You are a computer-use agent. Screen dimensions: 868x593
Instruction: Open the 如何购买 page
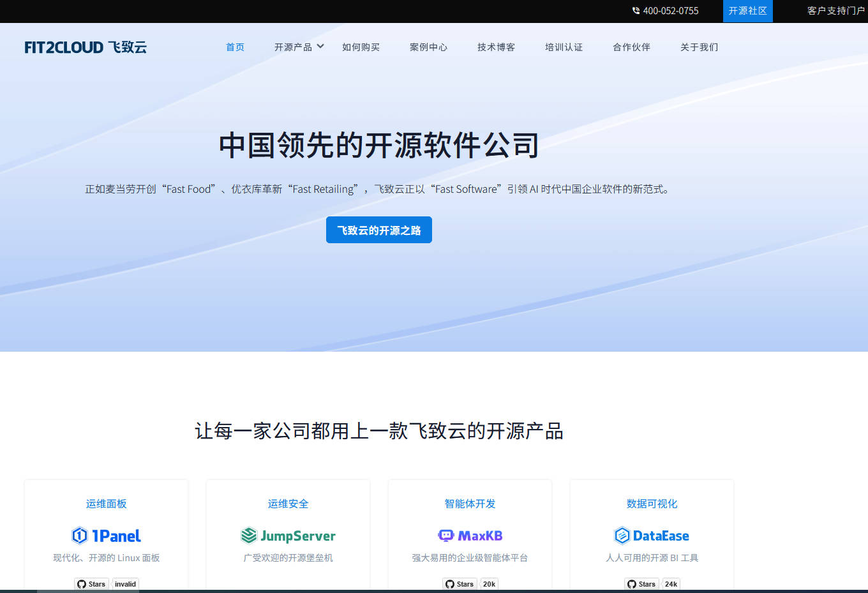pyautogui.click(x=361, y=47)
